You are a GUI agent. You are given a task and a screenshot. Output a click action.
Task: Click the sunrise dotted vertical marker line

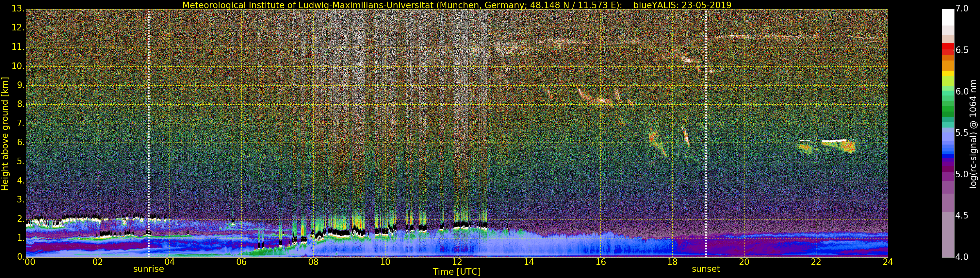pos(148,133)
